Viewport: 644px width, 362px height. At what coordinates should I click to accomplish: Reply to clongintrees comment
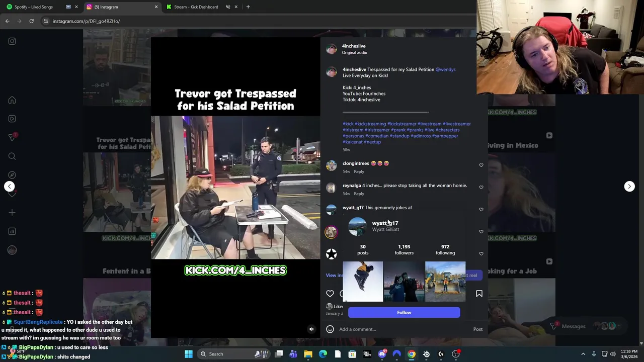coord(359,171)
